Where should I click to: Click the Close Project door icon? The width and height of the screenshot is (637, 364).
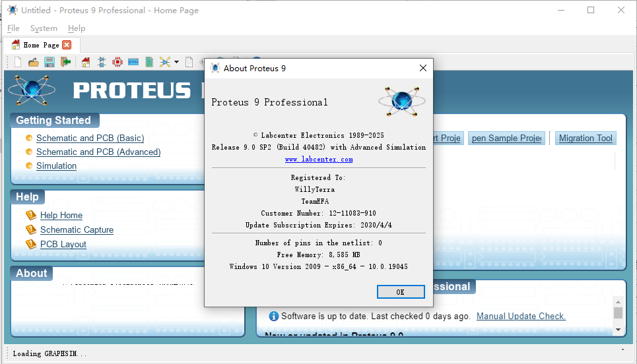pyautogui.click(x=65, y=62)
